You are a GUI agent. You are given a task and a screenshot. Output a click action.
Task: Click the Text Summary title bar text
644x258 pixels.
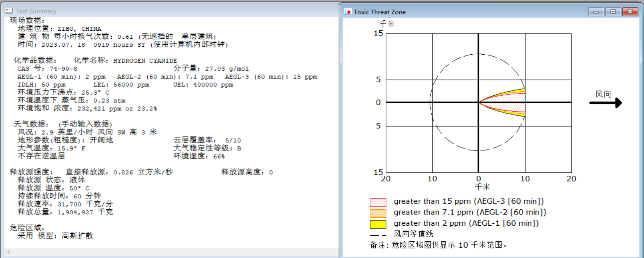pyautogui.click(x=36, y=11)
